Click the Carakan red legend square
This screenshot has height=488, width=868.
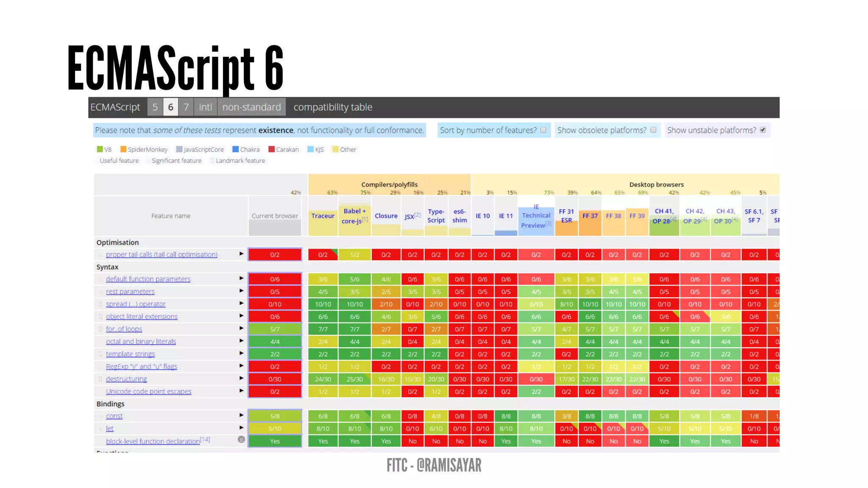click(272, 149)
